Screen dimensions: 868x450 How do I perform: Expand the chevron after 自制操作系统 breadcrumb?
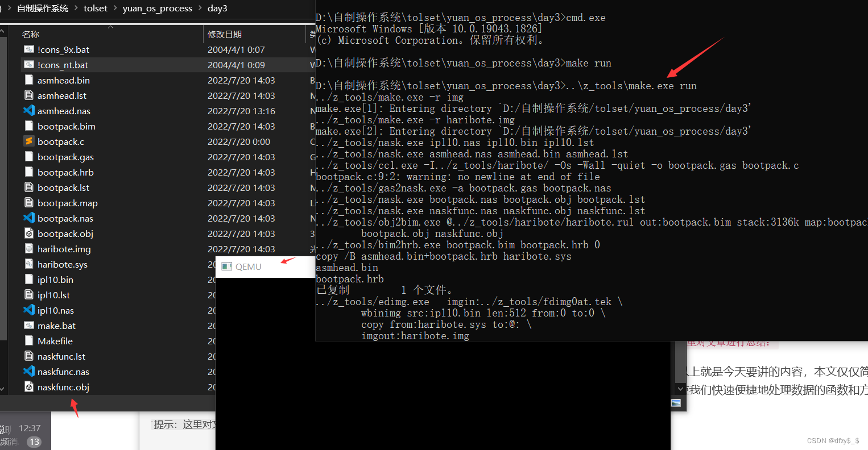pos(76,8)
